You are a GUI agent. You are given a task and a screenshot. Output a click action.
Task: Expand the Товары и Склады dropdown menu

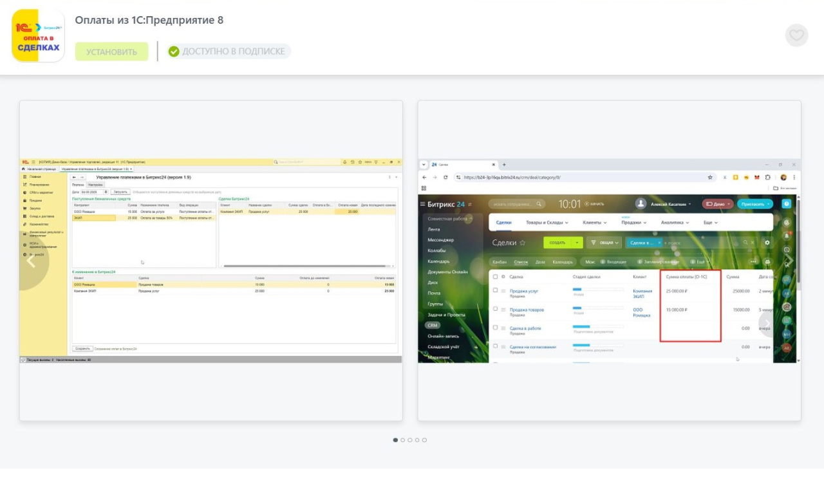coord(547,223)
